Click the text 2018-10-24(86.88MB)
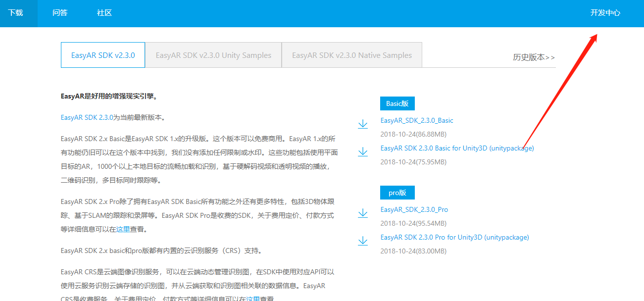This screenshot has width=644, height=301. 413,134
